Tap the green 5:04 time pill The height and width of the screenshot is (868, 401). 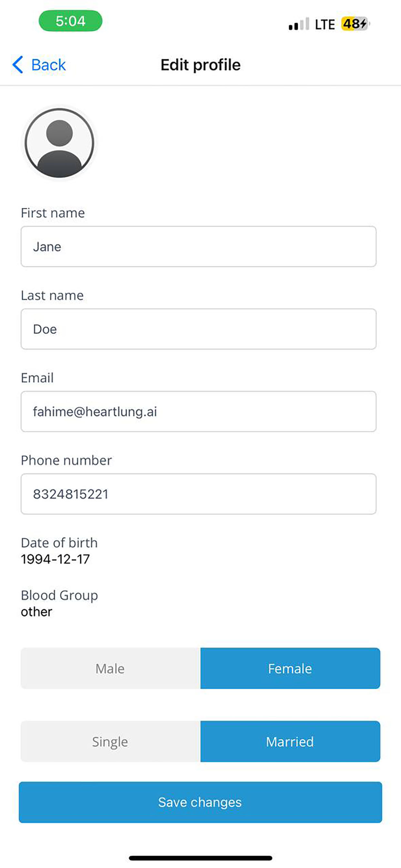coord(70,21)
